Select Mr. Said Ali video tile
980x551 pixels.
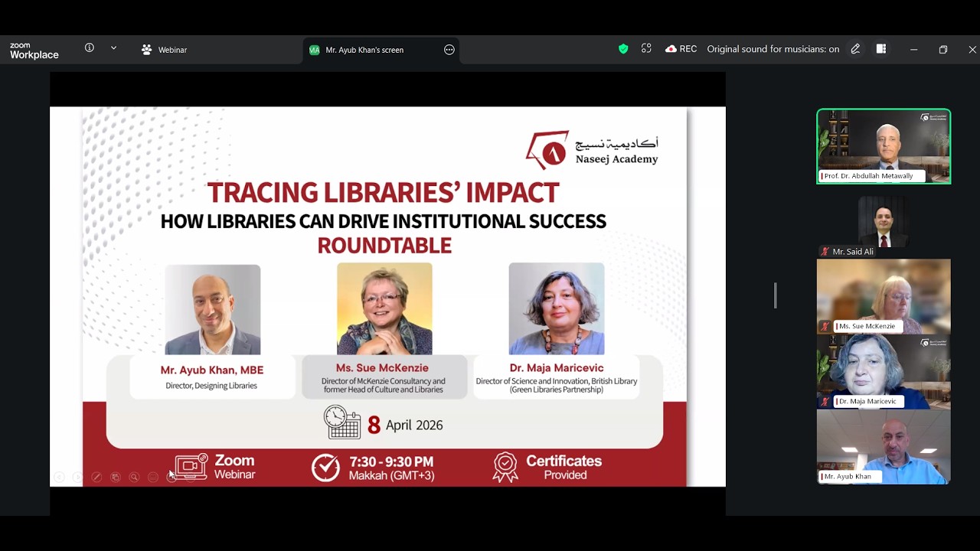884,221
